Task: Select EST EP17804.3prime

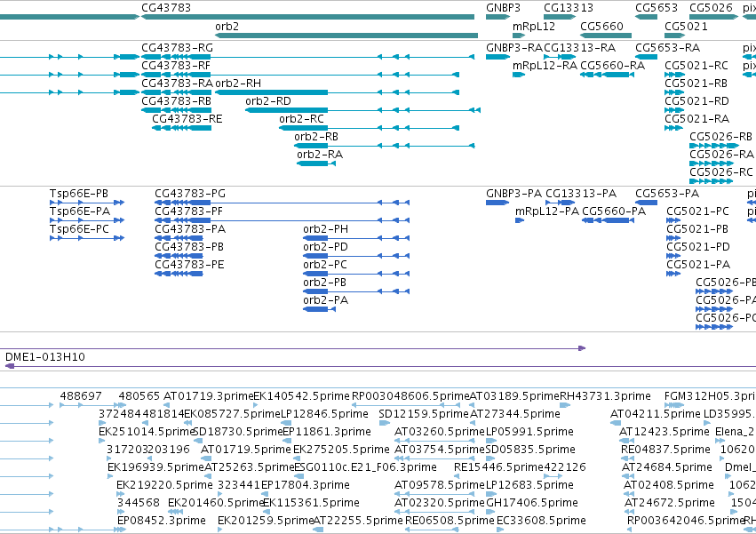Action: pos(306,485)
